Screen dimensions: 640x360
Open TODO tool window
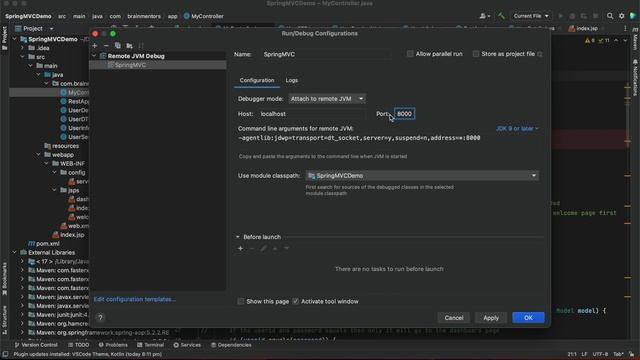click(x=78, y=345)
